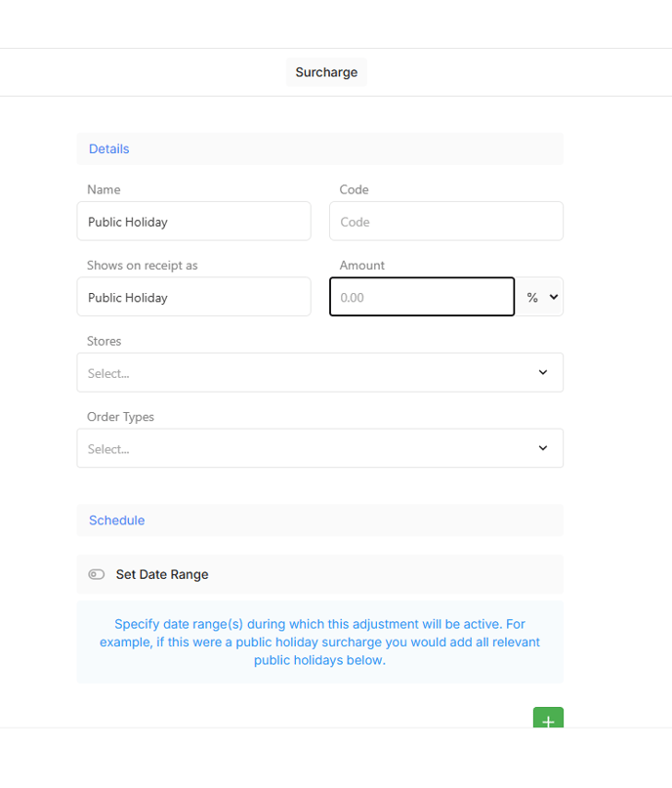
Task: Click the Amount input box
Action: click(421, 297)
